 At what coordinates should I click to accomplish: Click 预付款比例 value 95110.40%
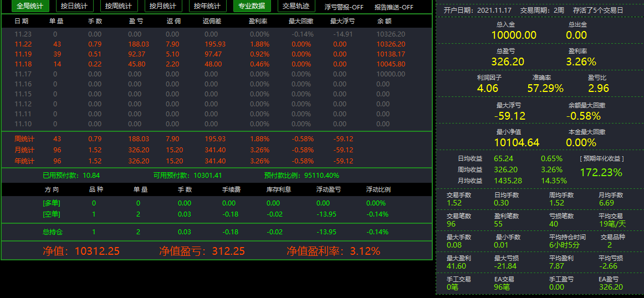321,176
